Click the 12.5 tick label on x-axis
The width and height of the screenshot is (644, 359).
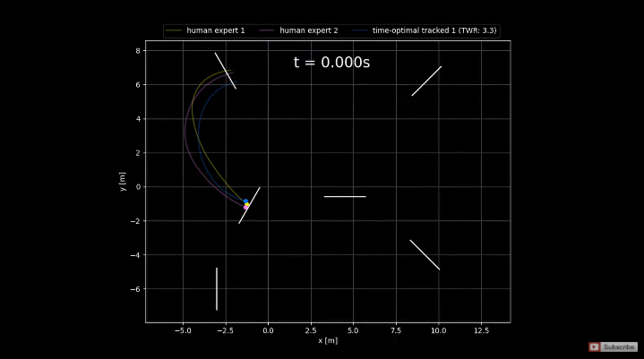(481, 330)
